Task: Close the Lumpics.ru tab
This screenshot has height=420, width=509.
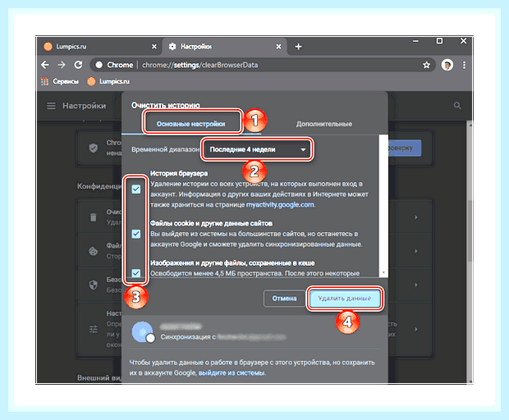Action: pos(154,47)
